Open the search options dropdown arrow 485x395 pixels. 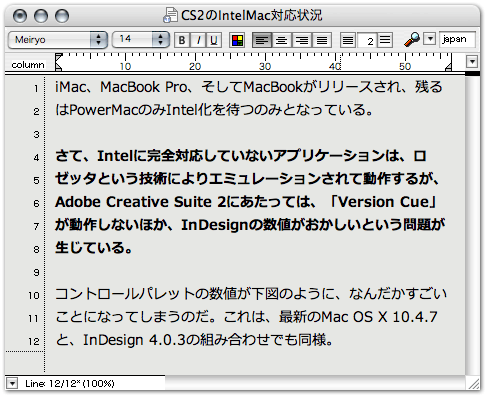pos(430,39)
